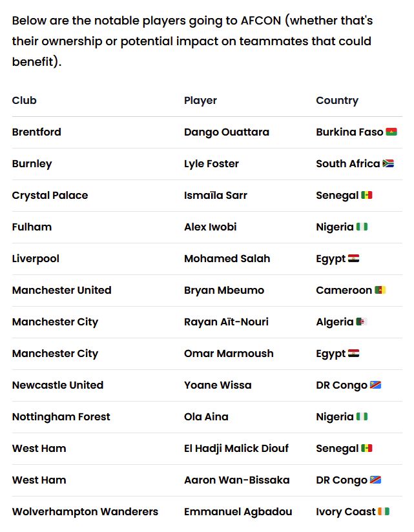414x532 pixels.
Task: Click the Burkina Faso flag icon
Action: [391, 132]
